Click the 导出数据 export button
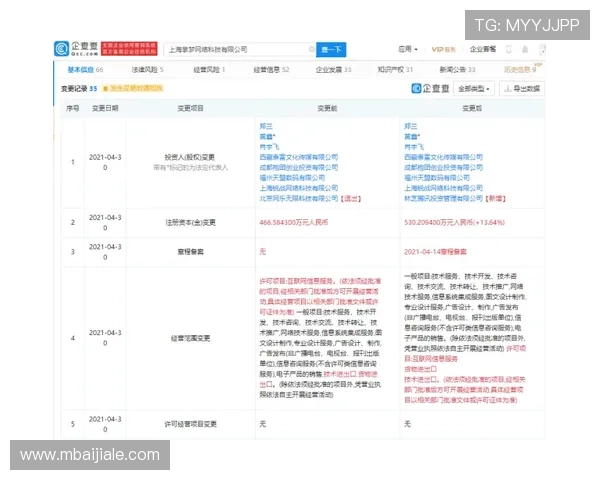Image resolution: width=600 pixels, height=480 pixels. (522, 89)
